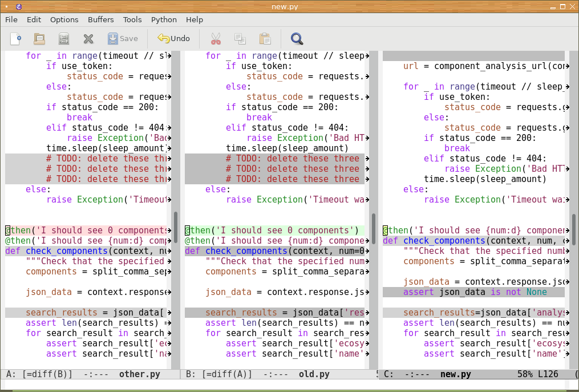The height and width of the screenshot is (392, 579).
Task: Click the scrollbar thumb of the new.py pane
Action: point(573,228)
